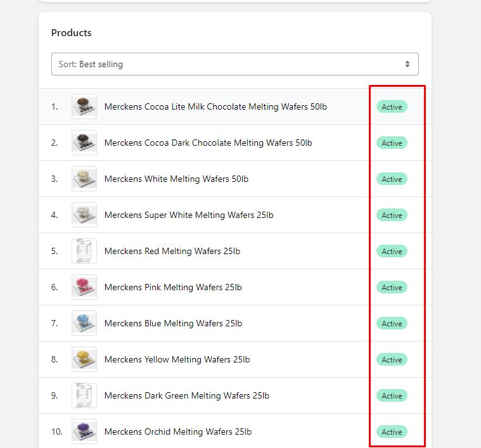The width and height of the screenshot is (481, 448).
Task: Click row number 1. in product list
Action: pos(55,106)
